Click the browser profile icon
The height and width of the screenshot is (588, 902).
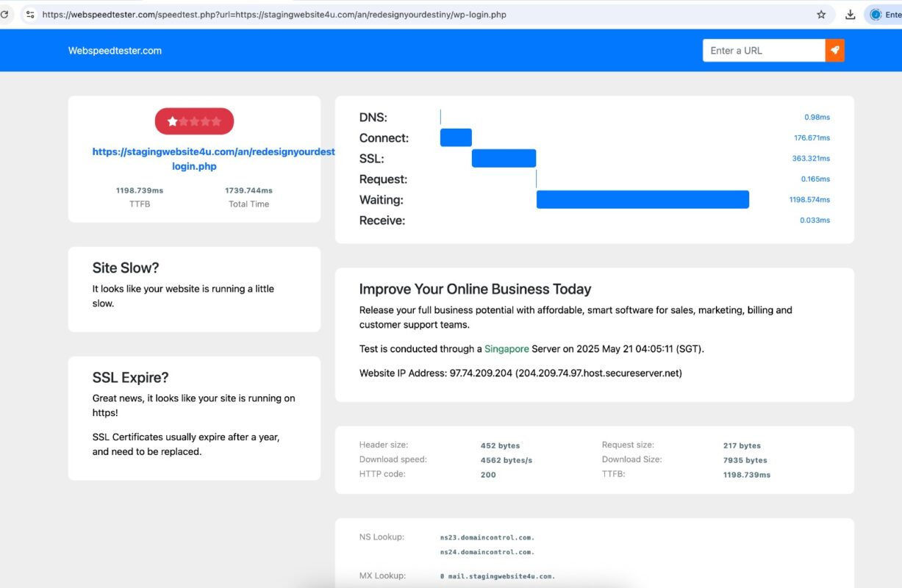point(876,15)
